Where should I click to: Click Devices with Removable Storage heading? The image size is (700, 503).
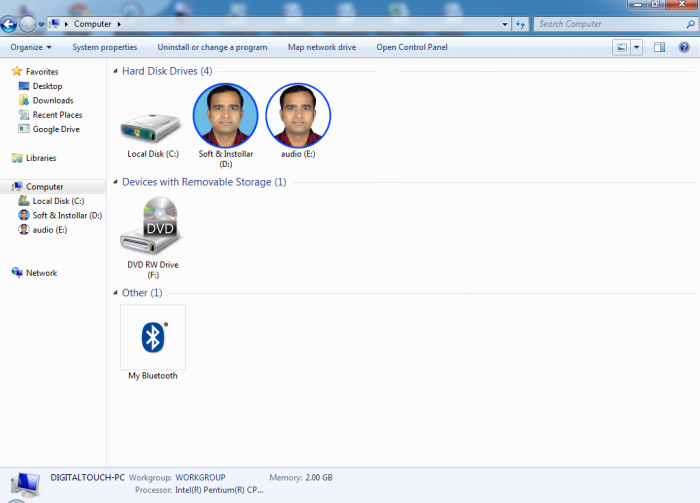point(204,182)
